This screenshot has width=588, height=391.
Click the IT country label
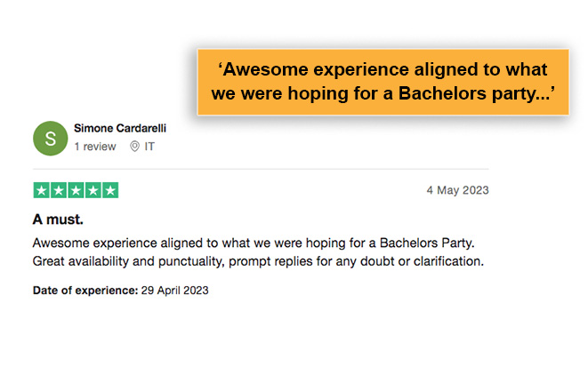click(x=149, y=147)
